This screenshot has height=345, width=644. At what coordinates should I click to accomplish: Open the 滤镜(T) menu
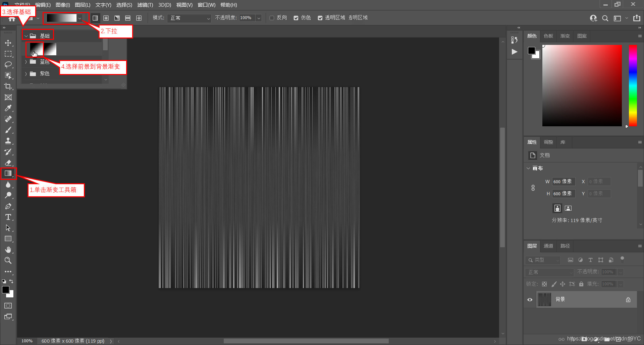(145, 5)
